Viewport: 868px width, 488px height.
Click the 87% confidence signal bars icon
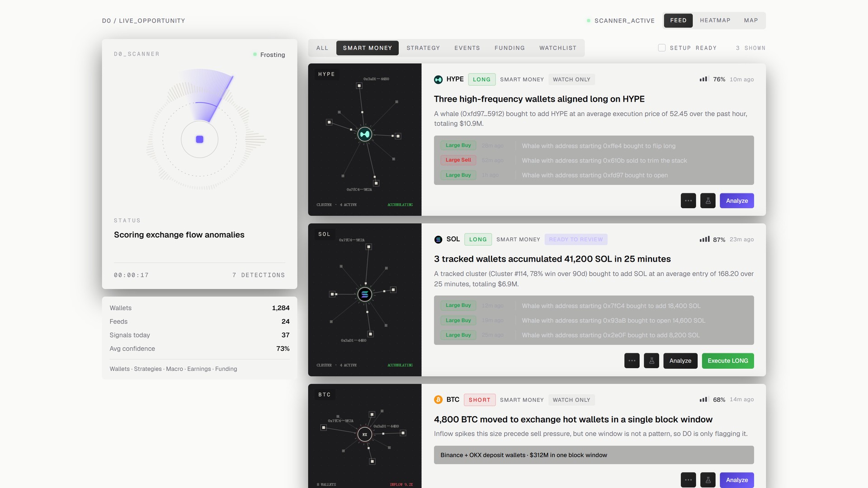[704, 239]
